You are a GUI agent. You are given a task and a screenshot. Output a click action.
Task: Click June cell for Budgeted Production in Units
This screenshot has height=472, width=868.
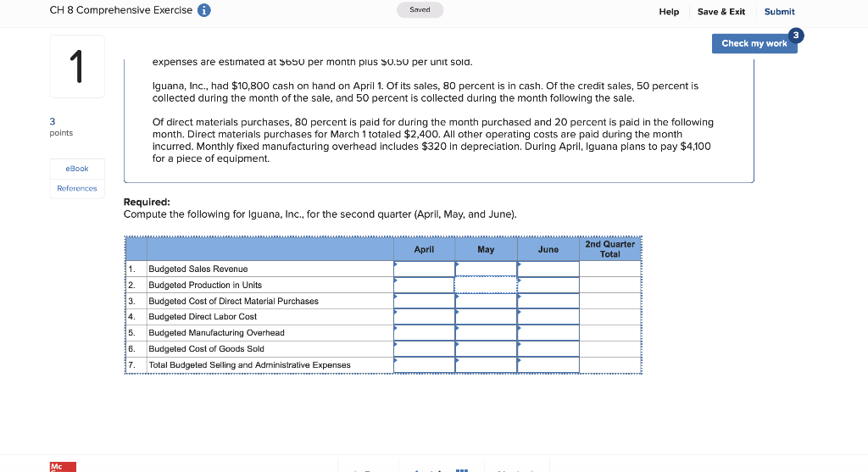[x=548, y=285]
